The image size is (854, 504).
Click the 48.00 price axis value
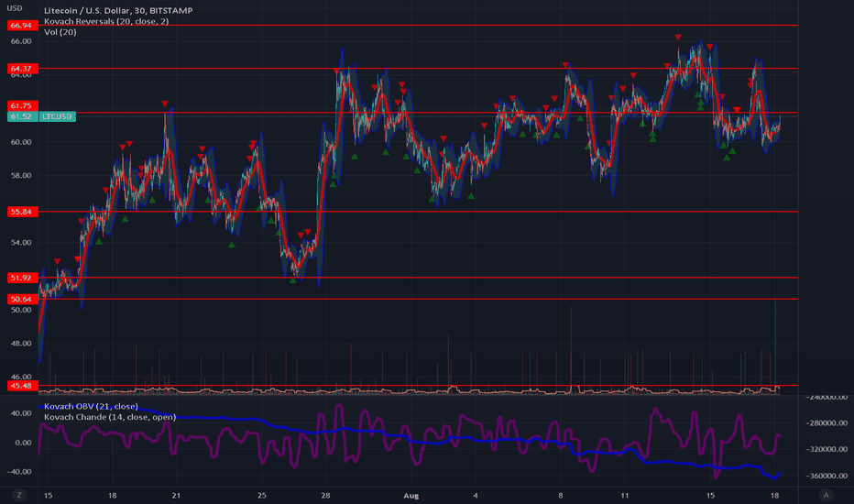[21, 344]
